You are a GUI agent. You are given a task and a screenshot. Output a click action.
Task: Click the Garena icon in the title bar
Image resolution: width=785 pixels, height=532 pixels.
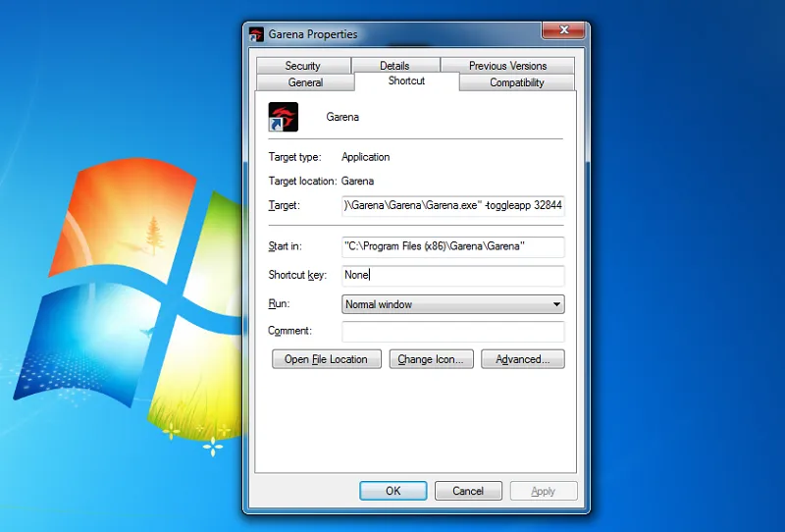tap(256, 34)
